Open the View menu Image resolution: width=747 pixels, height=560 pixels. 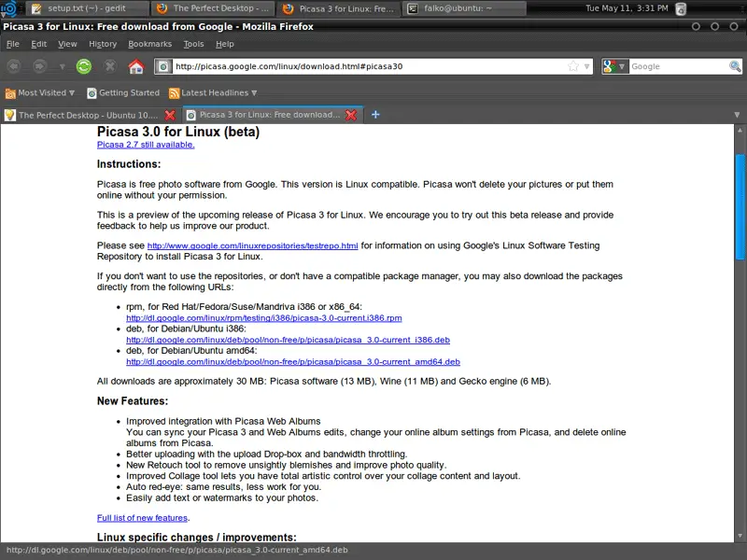click(67, 44)
